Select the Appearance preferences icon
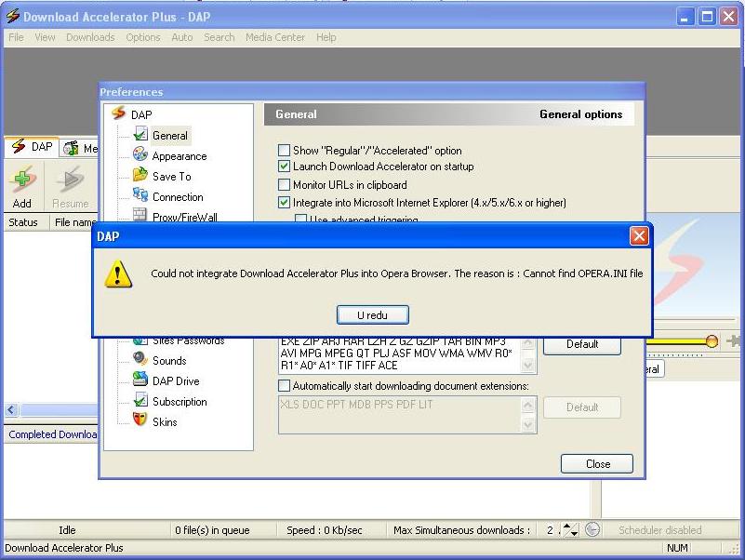The width and height of the screenshot is (745, 560). 140,155
